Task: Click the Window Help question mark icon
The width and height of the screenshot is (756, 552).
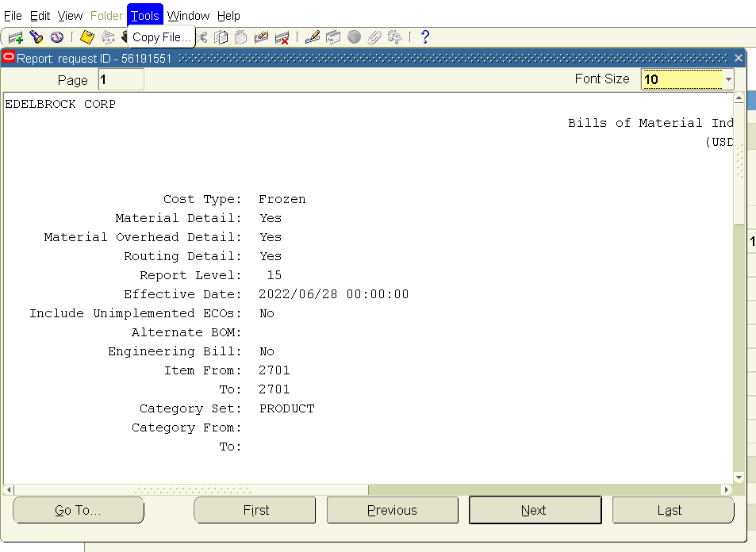Action: tap(424, 37)
